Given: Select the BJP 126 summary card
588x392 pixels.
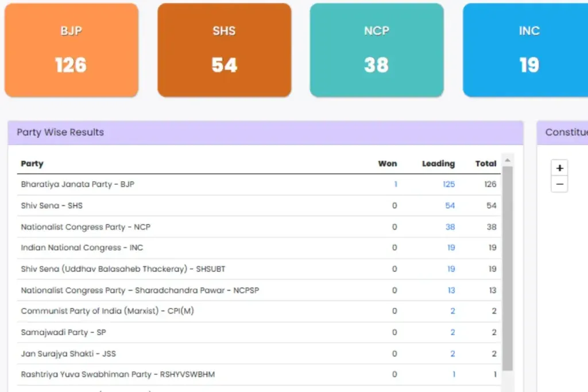Looking at the screenshot, I should point(71,50).
